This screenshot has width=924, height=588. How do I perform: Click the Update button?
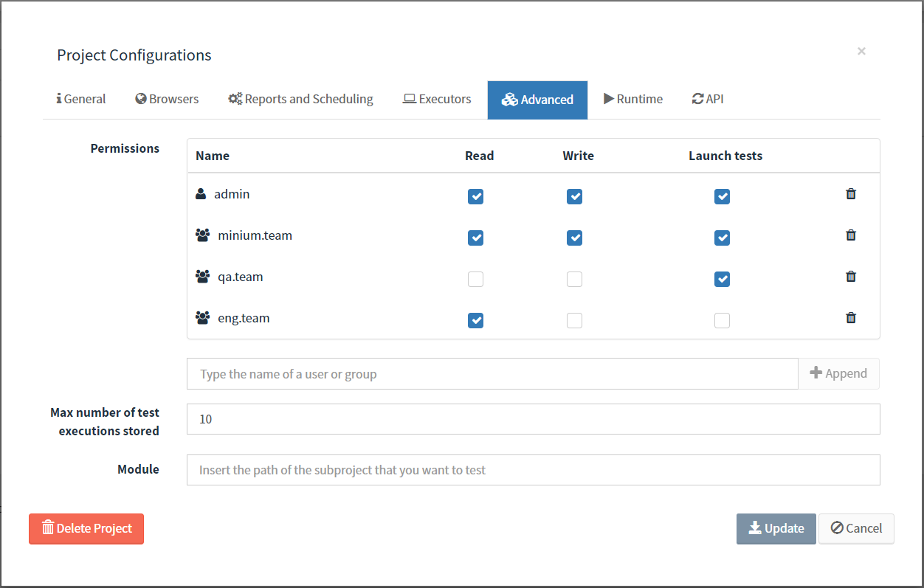coord(776,528)
